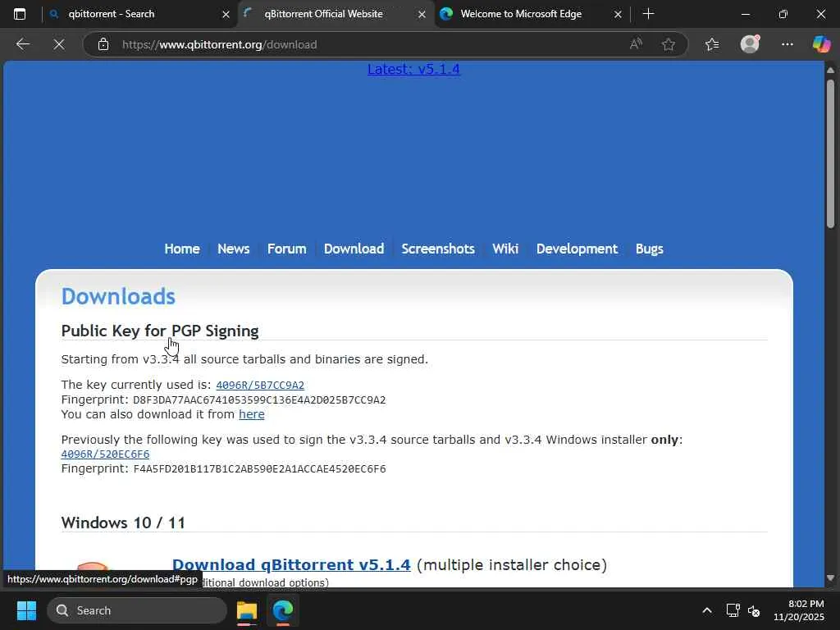The height and width of the screenshot is (630, 840).
Task: Click fingerprint D8F3DA77AAC6741053599C136E4A2D025B7CC9A2
Action: coord(259,400)
